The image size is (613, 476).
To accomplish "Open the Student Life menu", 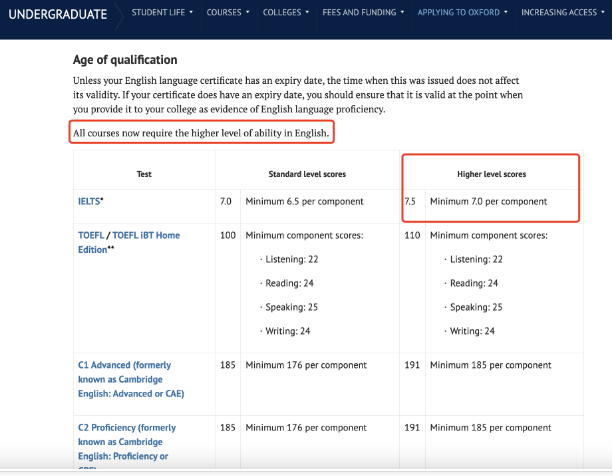I will tap(162, 13).
